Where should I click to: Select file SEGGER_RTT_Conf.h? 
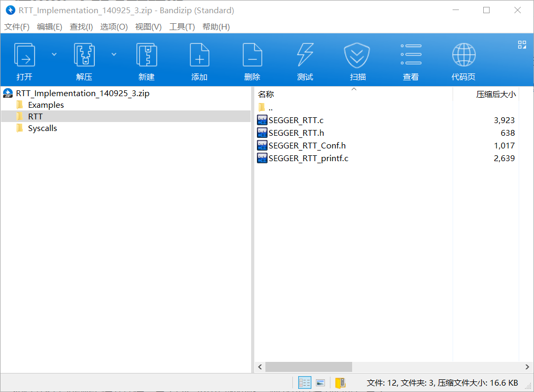(307, 146)
